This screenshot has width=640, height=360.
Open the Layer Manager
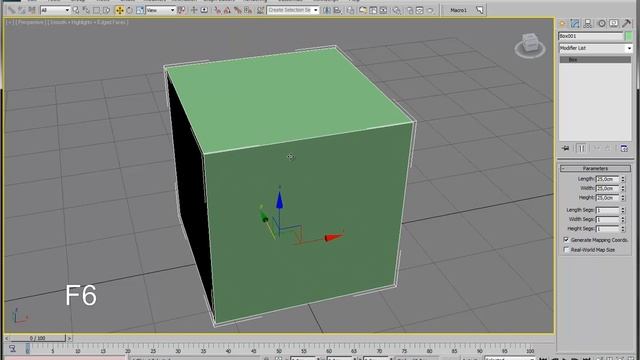(351, 10)
